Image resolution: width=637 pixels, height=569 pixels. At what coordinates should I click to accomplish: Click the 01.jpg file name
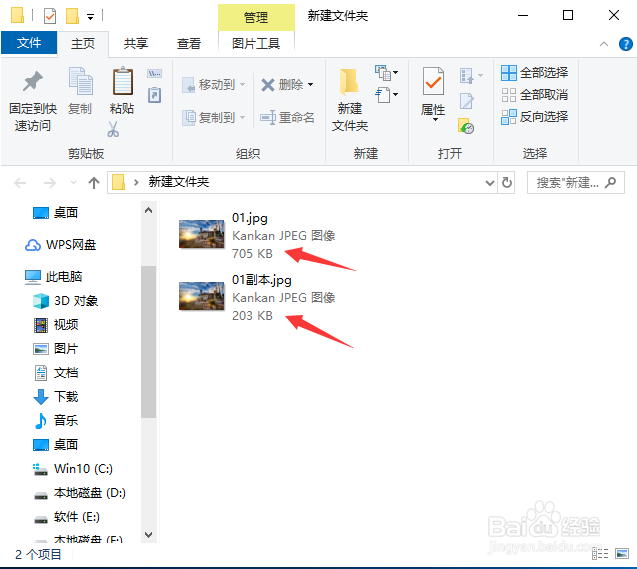click(x=249, y=218)
